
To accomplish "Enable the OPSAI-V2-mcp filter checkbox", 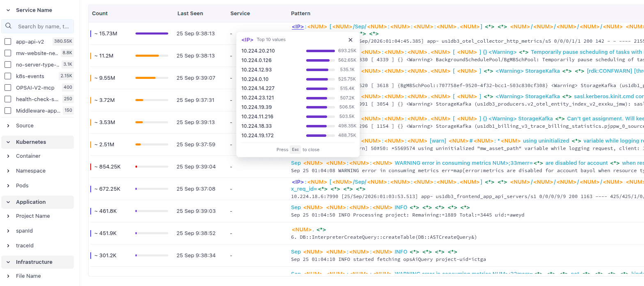I will [x=7, y=88].
